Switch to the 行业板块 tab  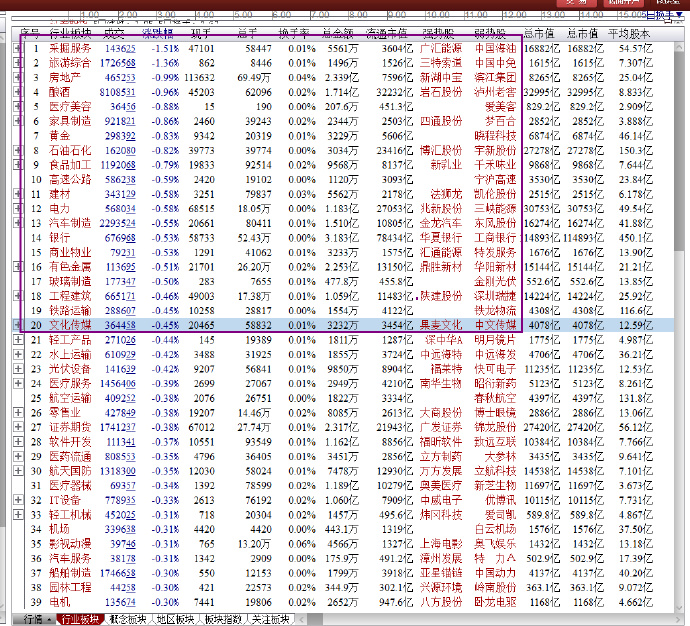(x=80, y=619)
